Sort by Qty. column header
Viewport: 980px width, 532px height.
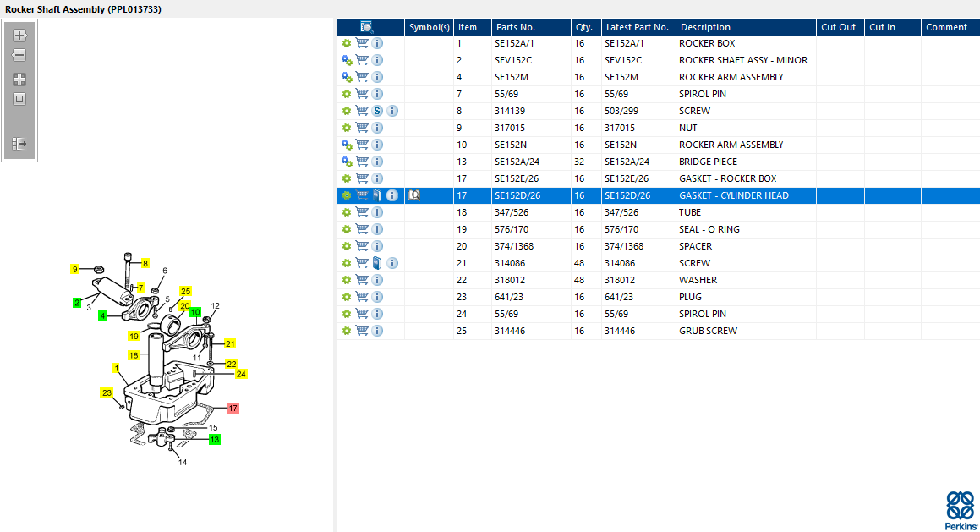coord(586,27)
